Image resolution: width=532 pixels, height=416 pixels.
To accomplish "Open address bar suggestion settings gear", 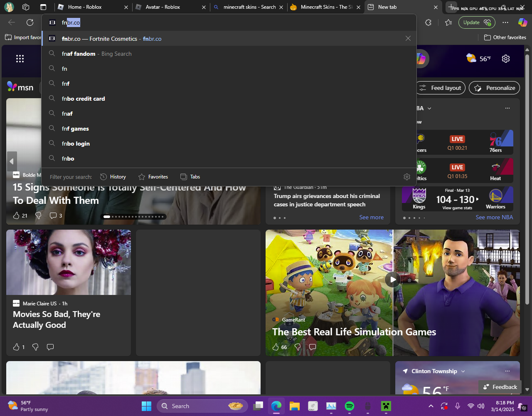I will pos(407,177).
